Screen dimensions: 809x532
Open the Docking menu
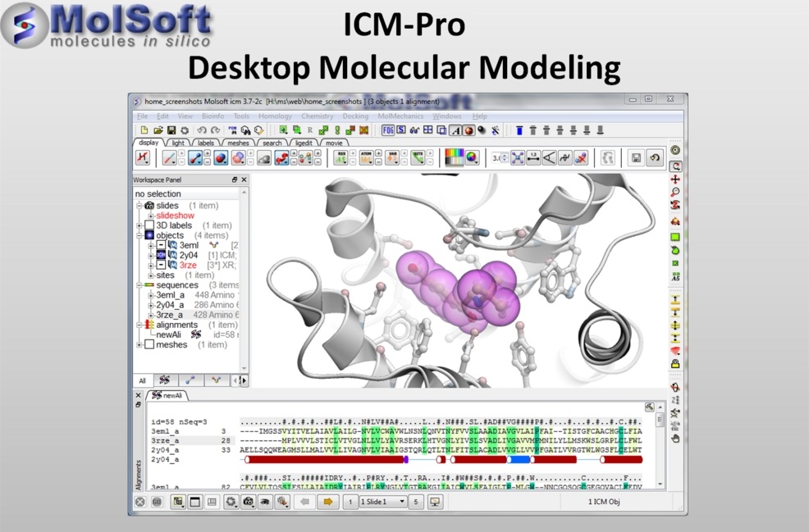pyautogui.click(x=355, y=116)
